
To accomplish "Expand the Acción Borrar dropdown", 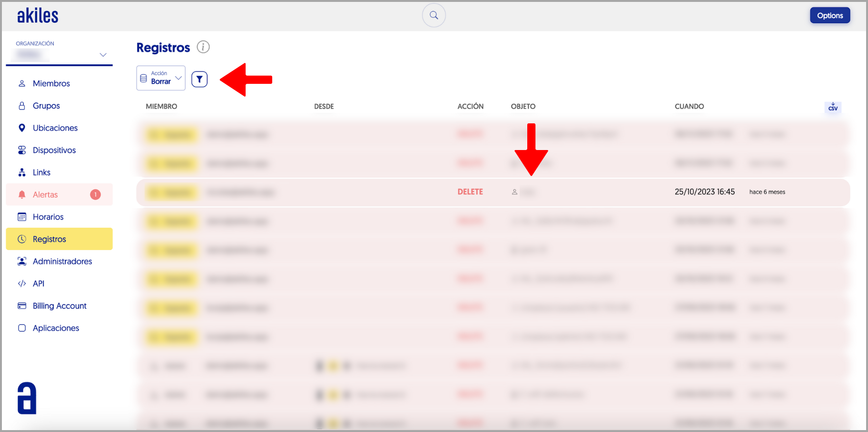I will [x=178, y=78].
